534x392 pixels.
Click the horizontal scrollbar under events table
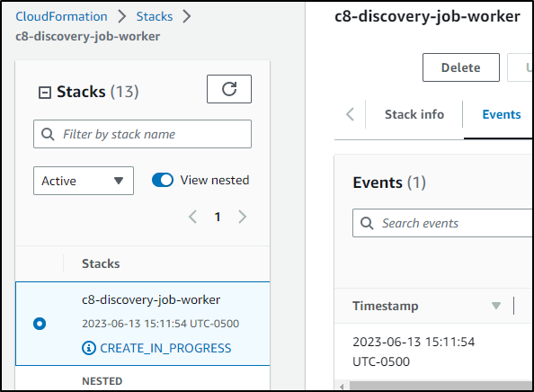440,386
